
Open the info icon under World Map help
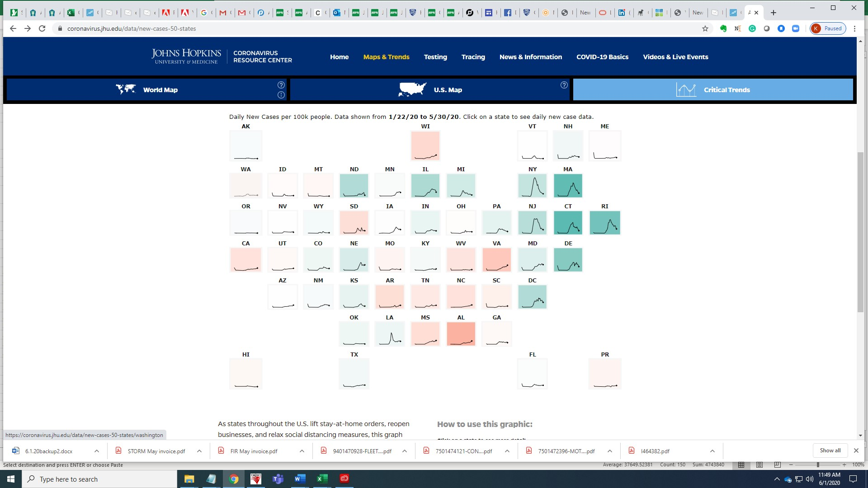click(x=281, y=95)
